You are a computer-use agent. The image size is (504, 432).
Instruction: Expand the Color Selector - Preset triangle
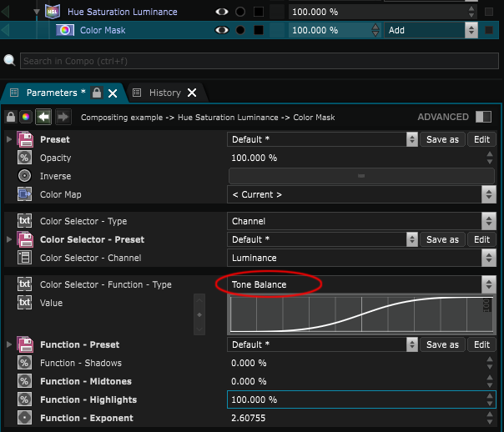(9, 239)
